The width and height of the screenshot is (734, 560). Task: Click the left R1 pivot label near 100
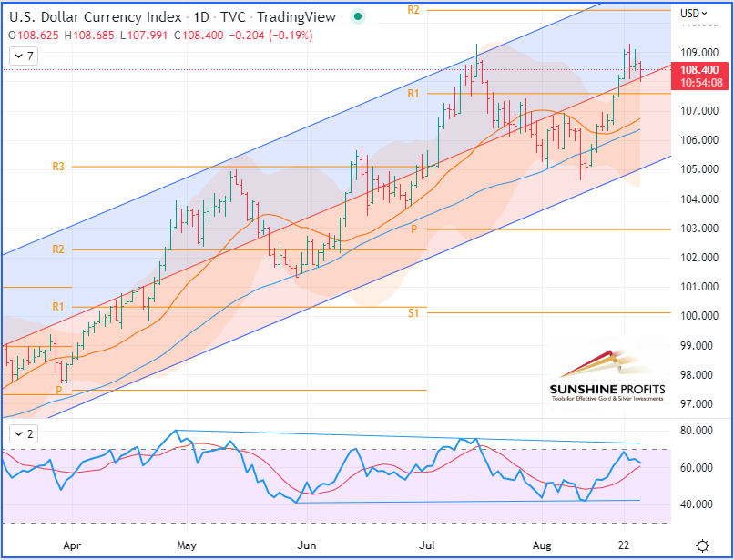coord(58,307)
